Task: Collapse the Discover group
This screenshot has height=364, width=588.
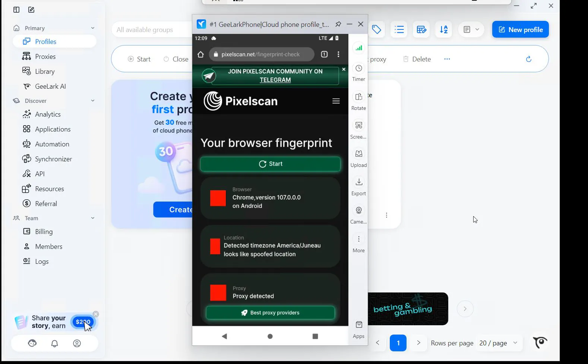Action: click(93, 101)
